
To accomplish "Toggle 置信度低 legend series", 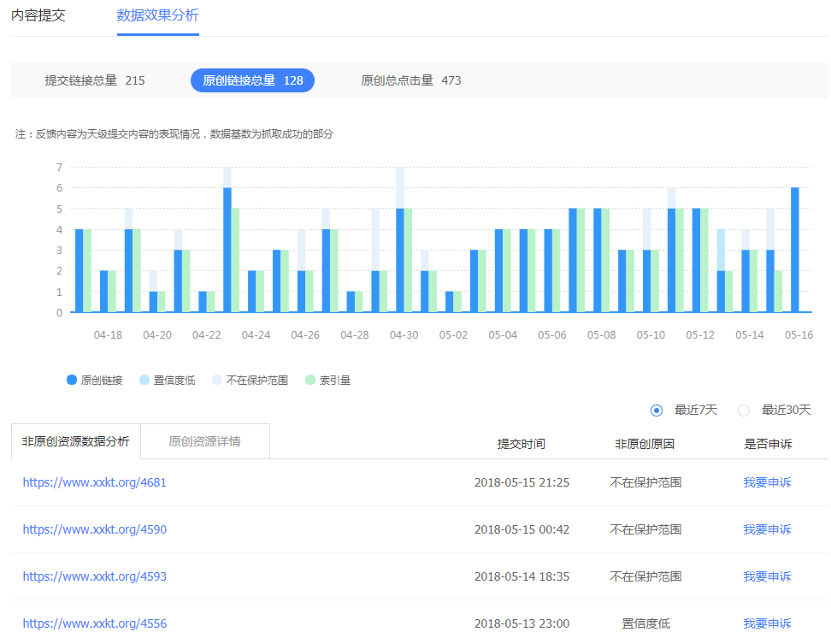I will click(x=167, y=380).
